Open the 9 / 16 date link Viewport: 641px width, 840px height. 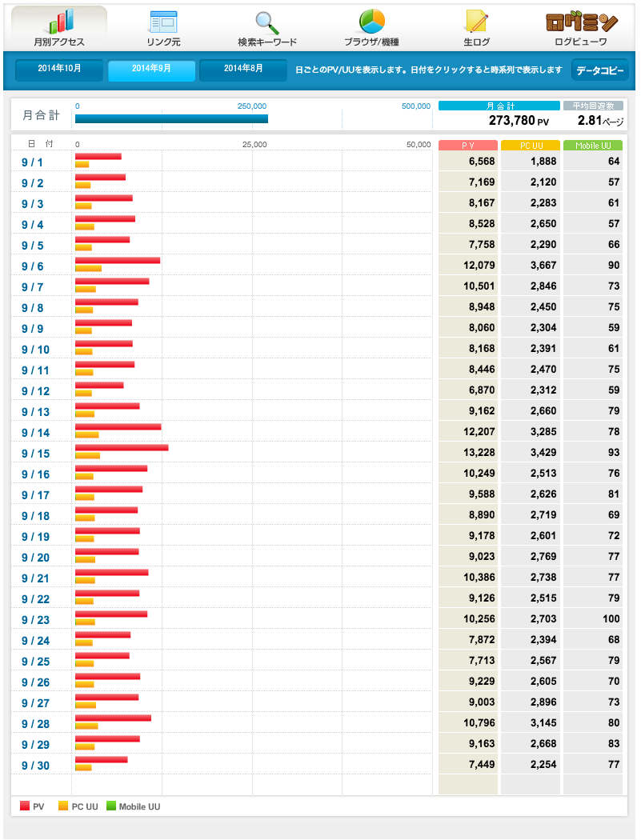[x=35, y=474]
